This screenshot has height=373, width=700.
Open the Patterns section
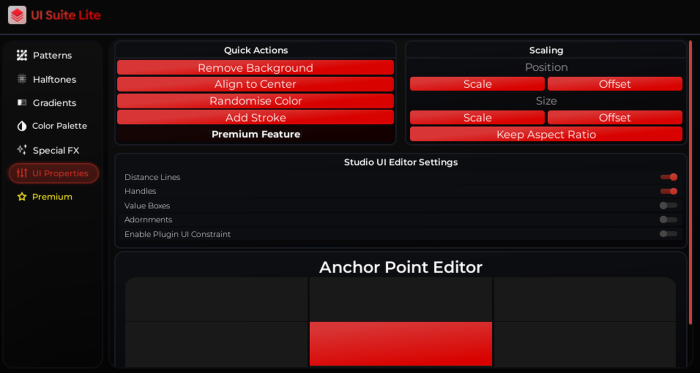click(x=52, y=55)
